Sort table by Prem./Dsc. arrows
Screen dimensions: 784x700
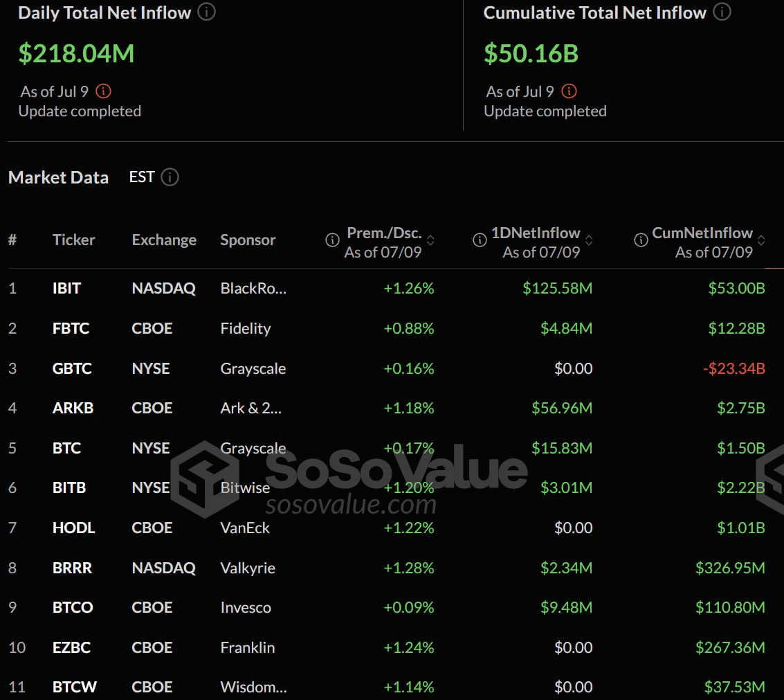tap(430, 240)
